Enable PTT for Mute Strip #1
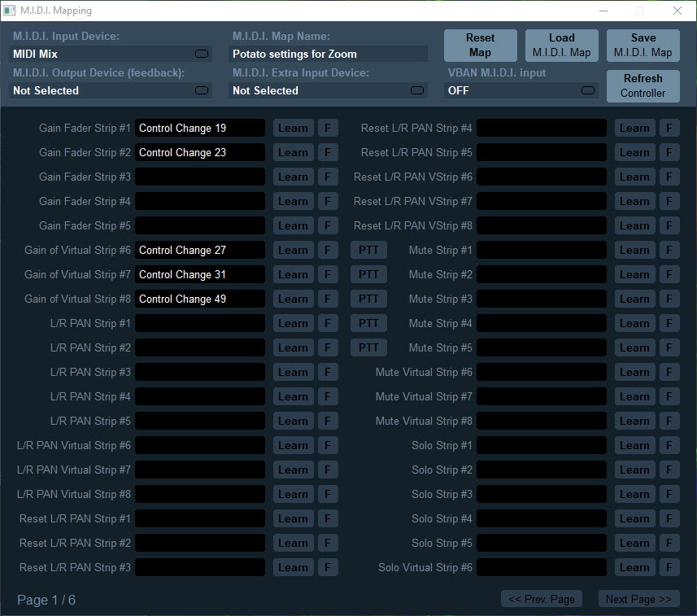Screen dimensions: 697x616 368,250
